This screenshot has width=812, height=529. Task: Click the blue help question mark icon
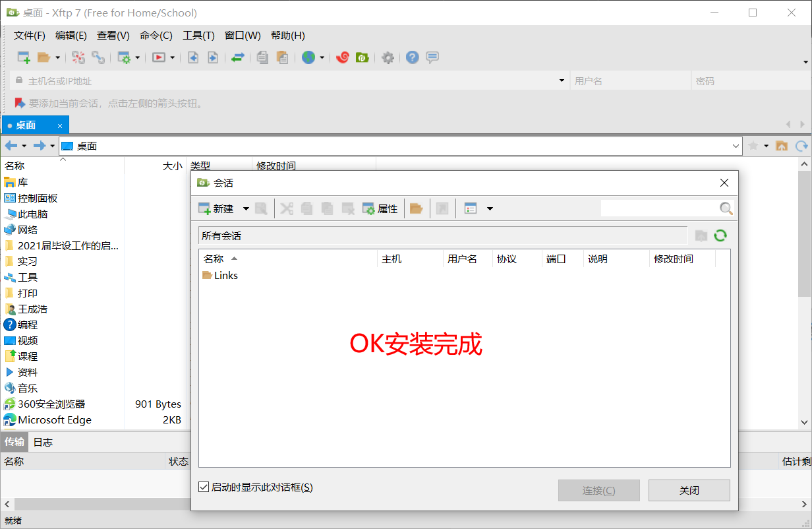[x=413, y=57]
